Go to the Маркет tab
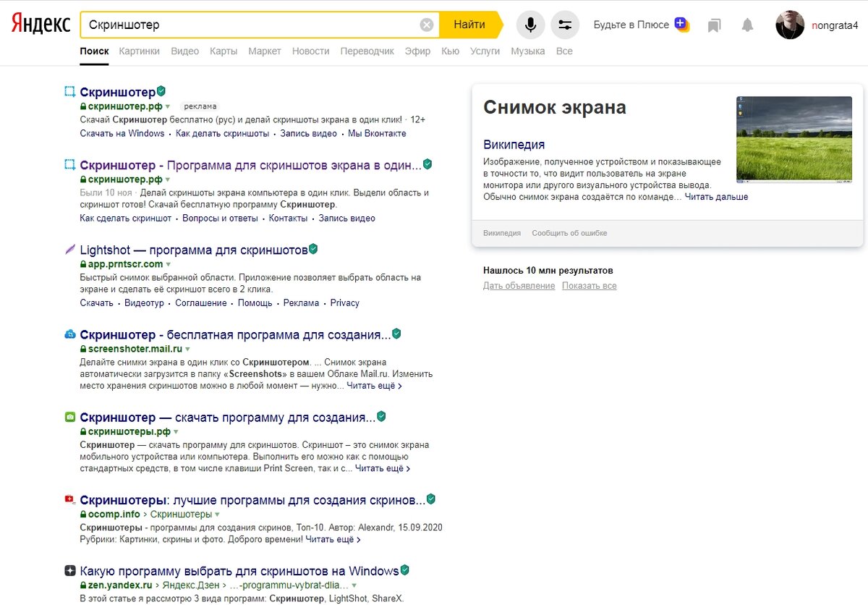The image size is (868, 605). [265, 51]
